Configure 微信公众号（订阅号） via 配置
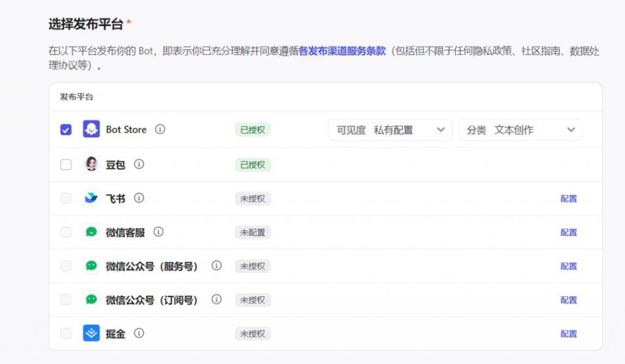The image size is (625, 364). coord(569,300)
